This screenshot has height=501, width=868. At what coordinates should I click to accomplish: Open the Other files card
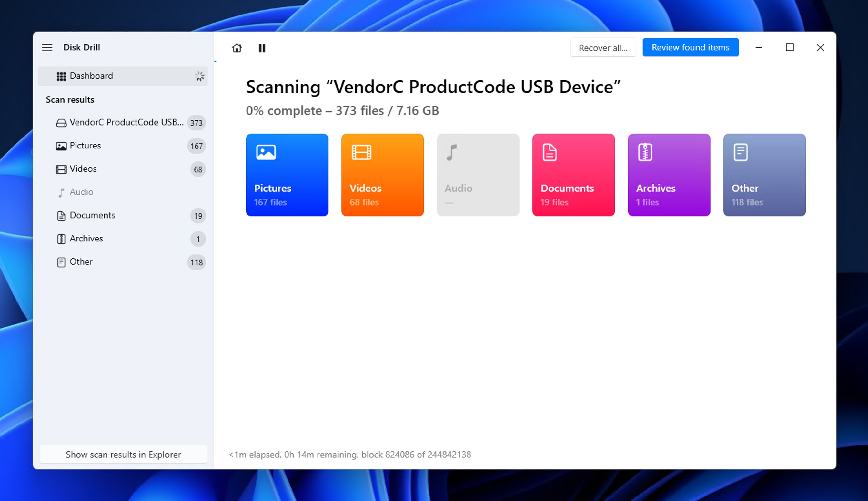tap(764, 176)
